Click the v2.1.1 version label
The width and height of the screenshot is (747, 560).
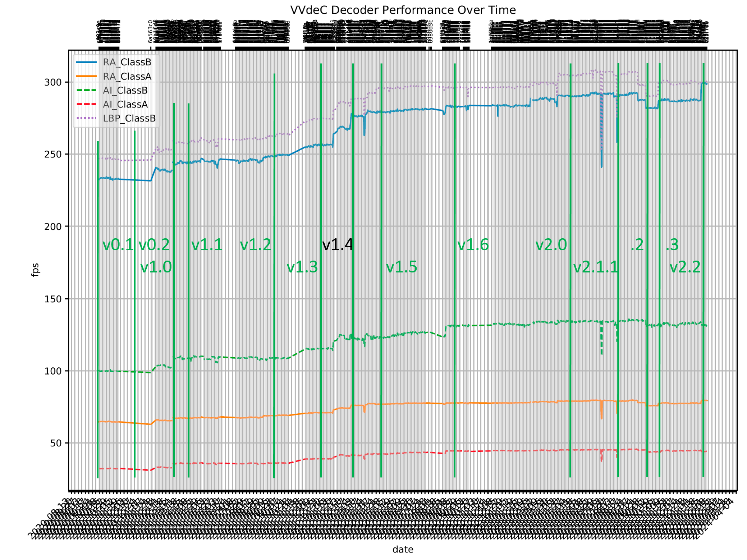point(595,267)
